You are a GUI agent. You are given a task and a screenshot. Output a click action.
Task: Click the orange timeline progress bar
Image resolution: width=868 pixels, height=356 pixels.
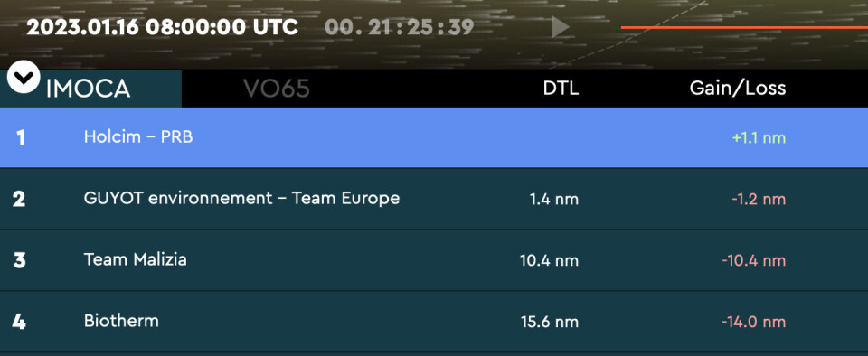click(x=744, y=27)
